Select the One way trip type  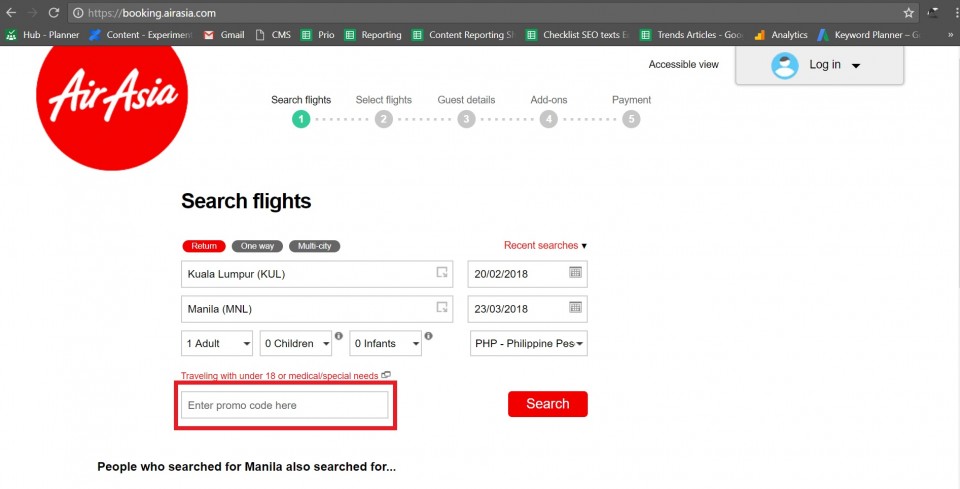point(257,246)
